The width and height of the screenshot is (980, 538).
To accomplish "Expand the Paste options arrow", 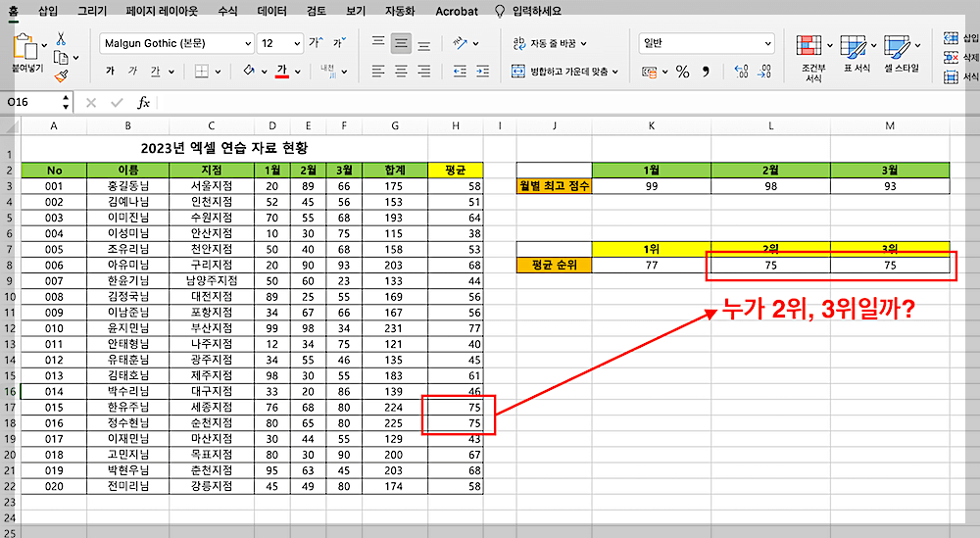I will [x=44, y=45].
